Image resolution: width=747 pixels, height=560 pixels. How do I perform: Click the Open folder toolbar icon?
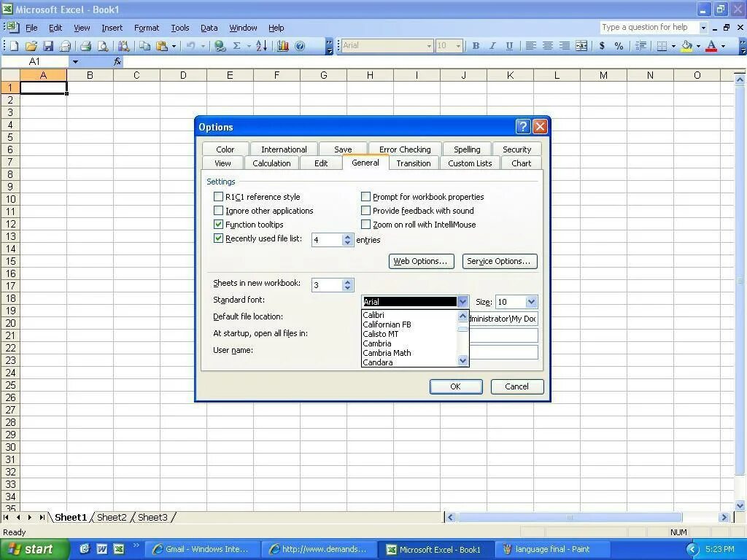[31, 46]
